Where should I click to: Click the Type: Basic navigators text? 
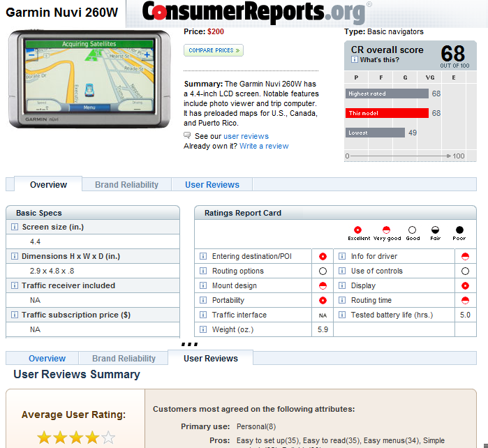384,31
